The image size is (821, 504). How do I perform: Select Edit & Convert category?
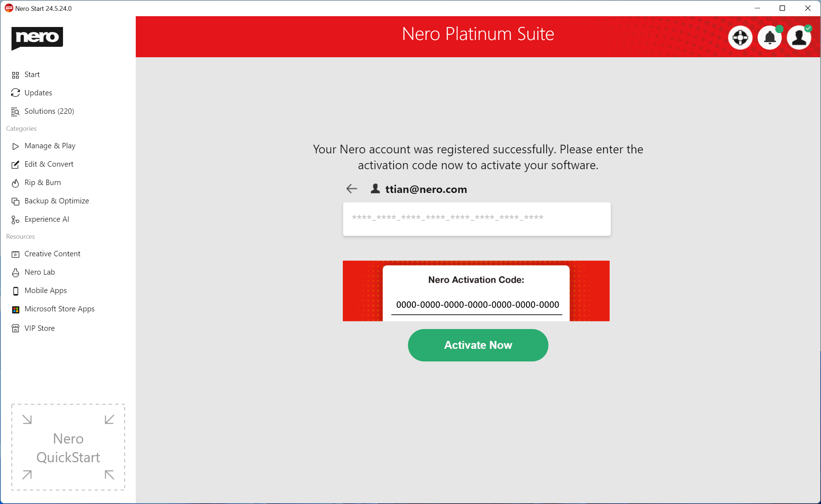click(49, 164)
